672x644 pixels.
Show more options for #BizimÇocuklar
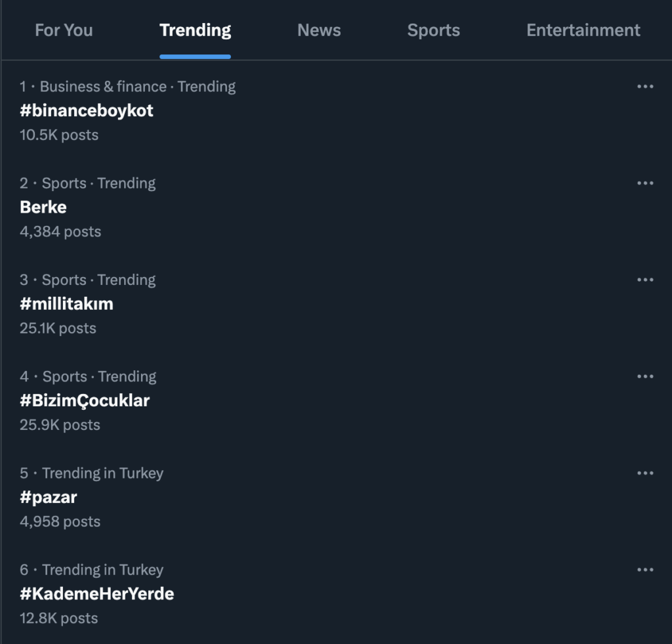[645, 376]
